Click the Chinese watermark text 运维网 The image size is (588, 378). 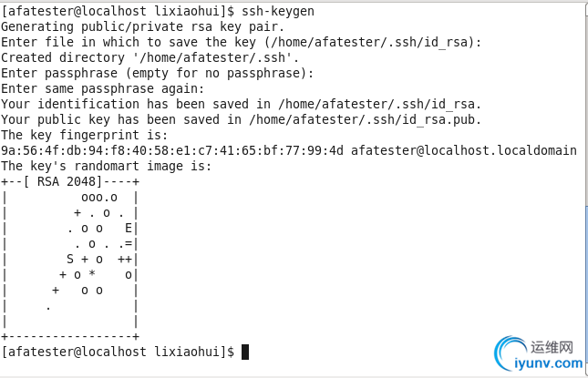[x=552, y=347]
